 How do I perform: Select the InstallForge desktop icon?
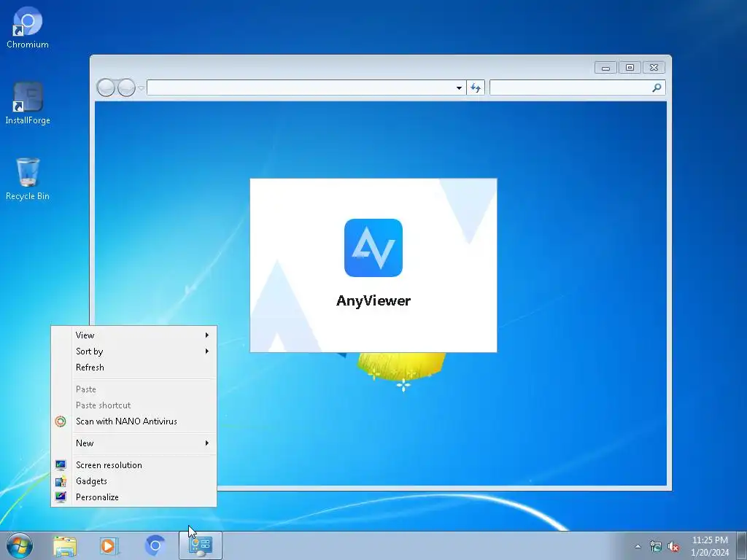(x=28, y=104)
